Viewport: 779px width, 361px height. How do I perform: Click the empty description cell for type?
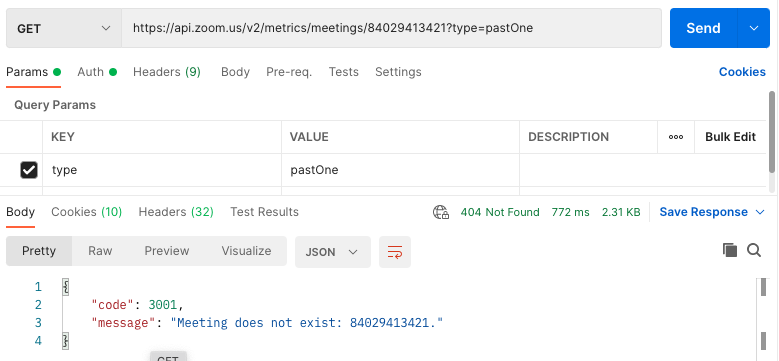click(x=642, y=170)
